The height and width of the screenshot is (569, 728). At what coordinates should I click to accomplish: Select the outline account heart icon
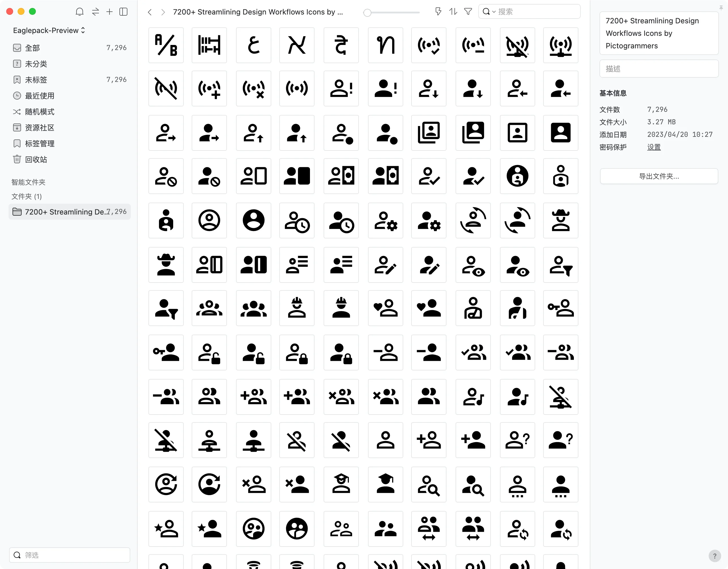386,308
